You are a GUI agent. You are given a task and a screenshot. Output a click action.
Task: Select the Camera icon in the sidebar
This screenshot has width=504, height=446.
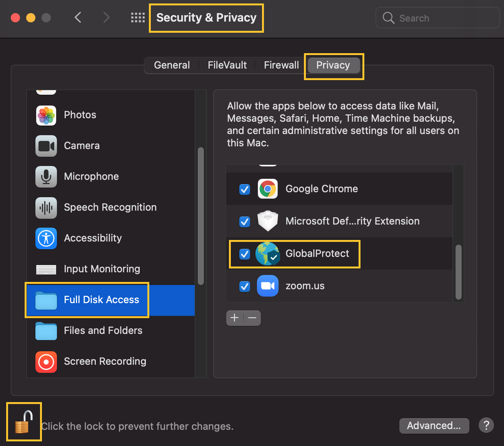[x=46, y=146]
